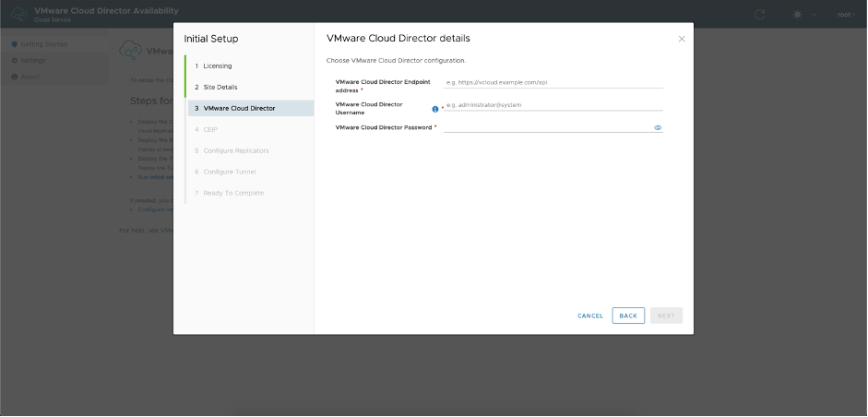Focus the Endpoint address input field
This screenshot has width=868, height=417.
point(553,82)
